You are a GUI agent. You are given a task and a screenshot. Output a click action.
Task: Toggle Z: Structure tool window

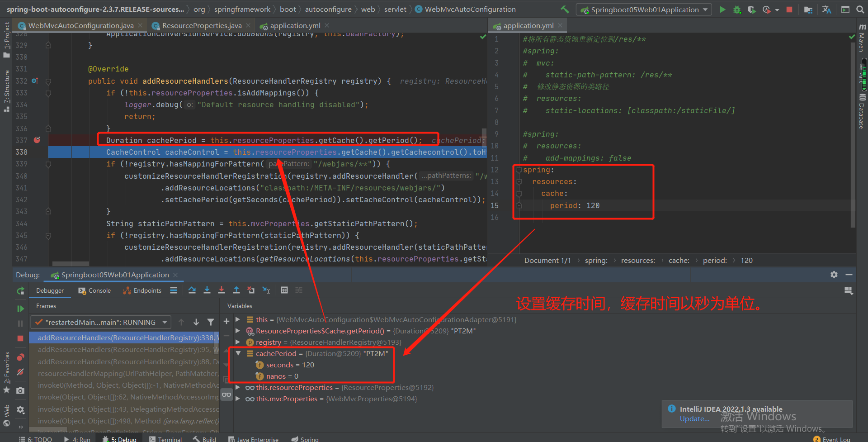pos(6,90)
